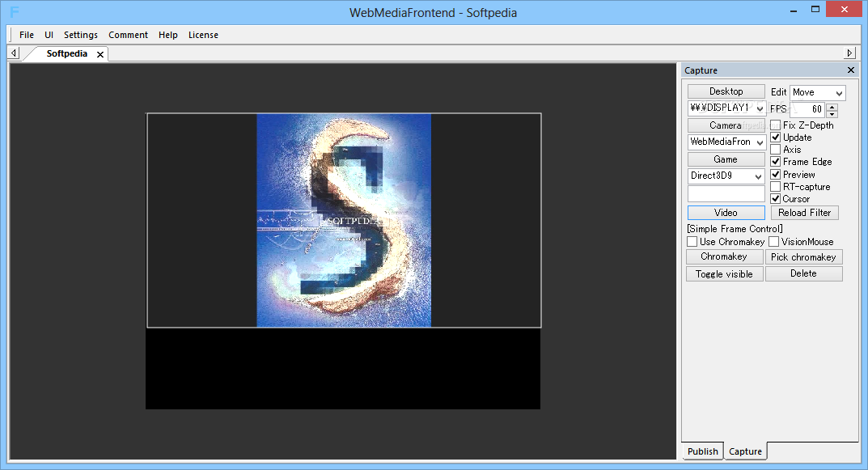868x470 pixels.
Task: Click the app icon in title bar
Action: click(15, 11)
